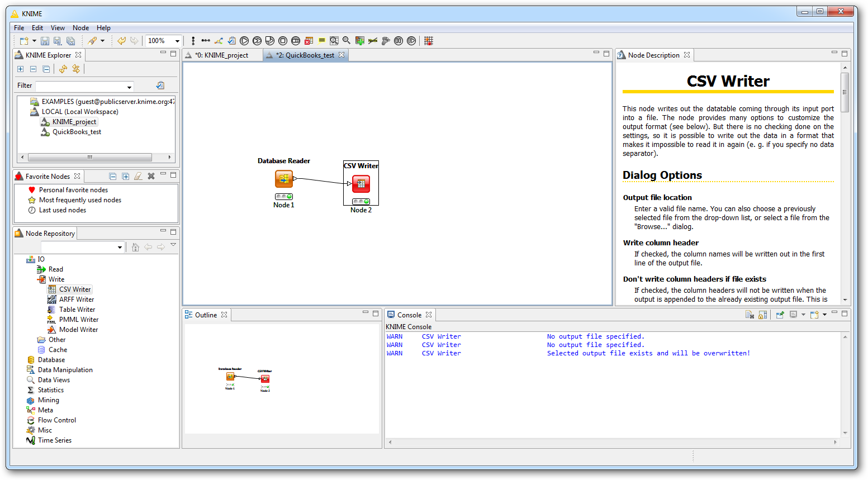The image size is (868, 480).
Task: Click the yellow edit node name icon
Action: tap(321, 41)
